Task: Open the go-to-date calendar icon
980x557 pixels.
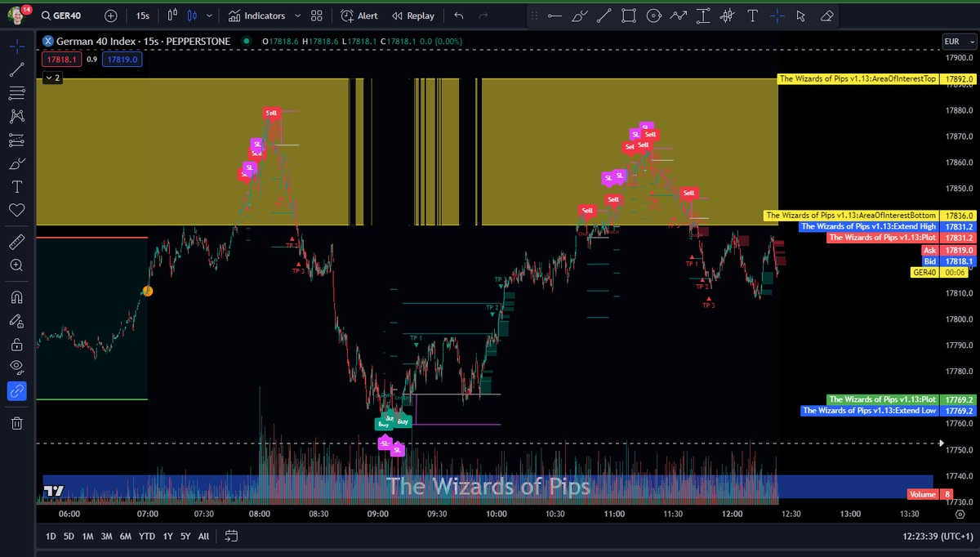Action: 231,537
